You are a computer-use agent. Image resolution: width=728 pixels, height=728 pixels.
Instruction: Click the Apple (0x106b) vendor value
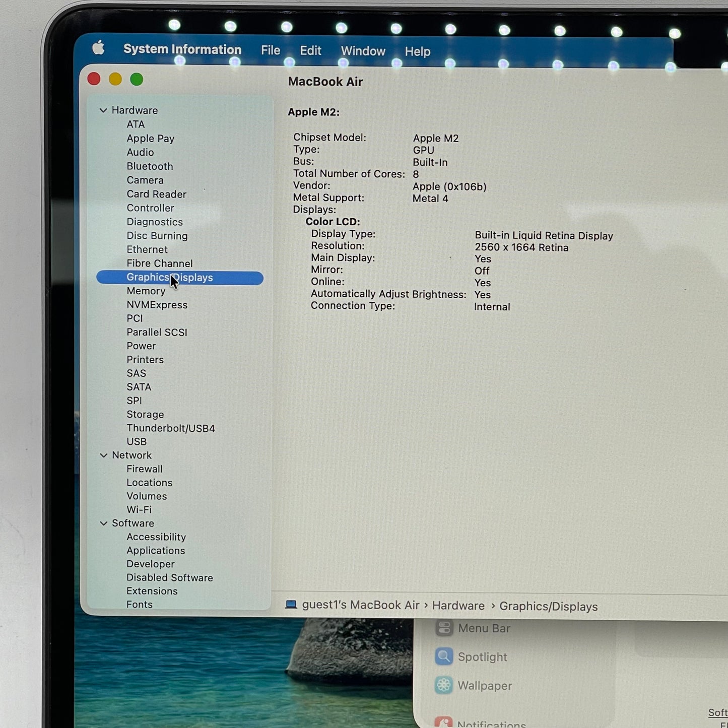[449, 187]
